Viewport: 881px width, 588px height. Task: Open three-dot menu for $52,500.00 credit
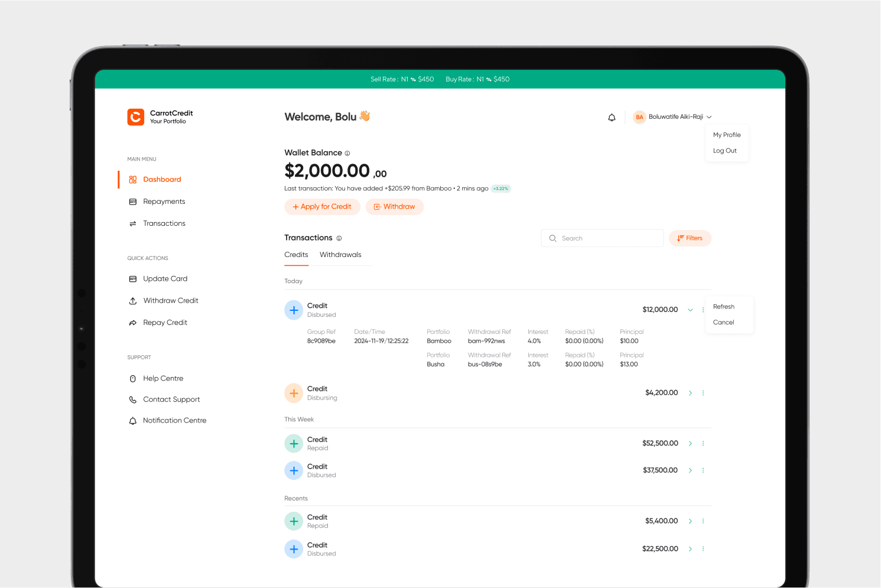point(703,443)
